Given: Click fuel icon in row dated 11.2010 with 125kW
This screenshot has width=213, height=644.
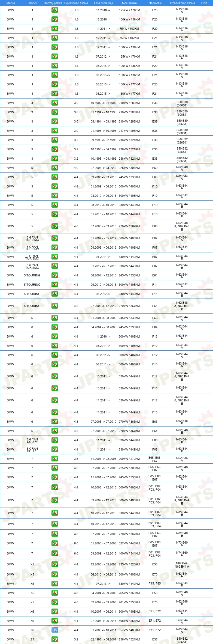Looking at the screenshot, I should point(55,10).
